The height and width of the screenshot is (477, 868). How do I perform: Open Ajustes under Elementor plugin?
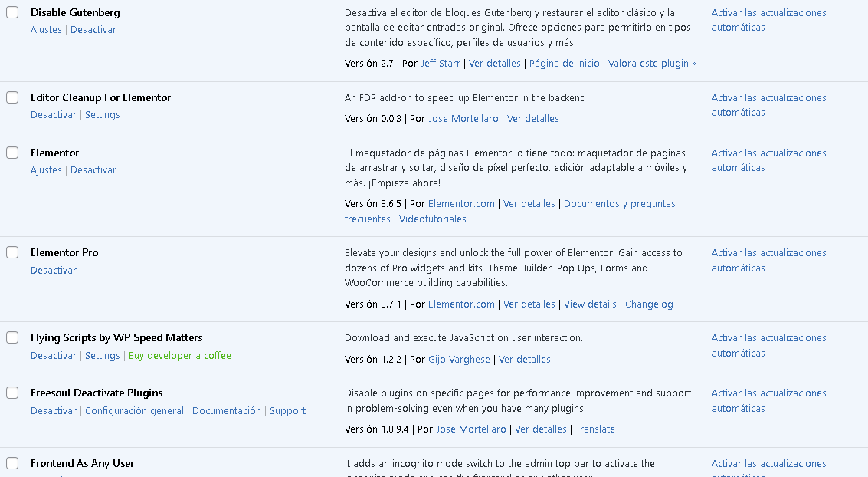pos(46,170)
